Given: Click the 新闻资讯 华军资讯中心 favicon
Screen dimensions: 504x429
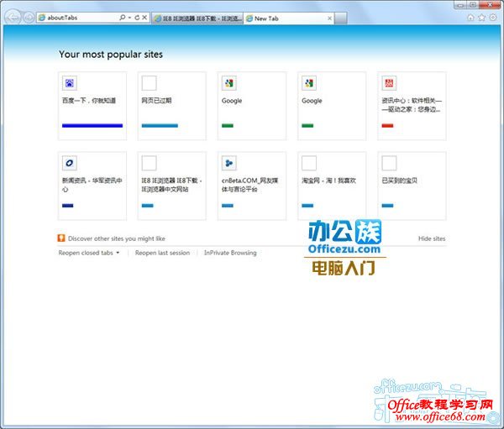Looking at the screenshot, I should click(x=70, y=163).
